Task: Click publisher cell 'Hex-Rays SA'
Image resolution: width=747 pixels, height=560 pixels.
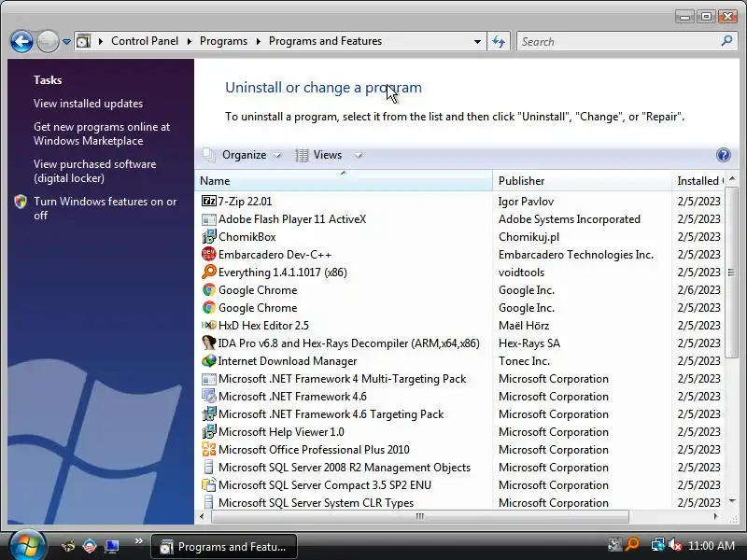Action: tap(529, 343)
